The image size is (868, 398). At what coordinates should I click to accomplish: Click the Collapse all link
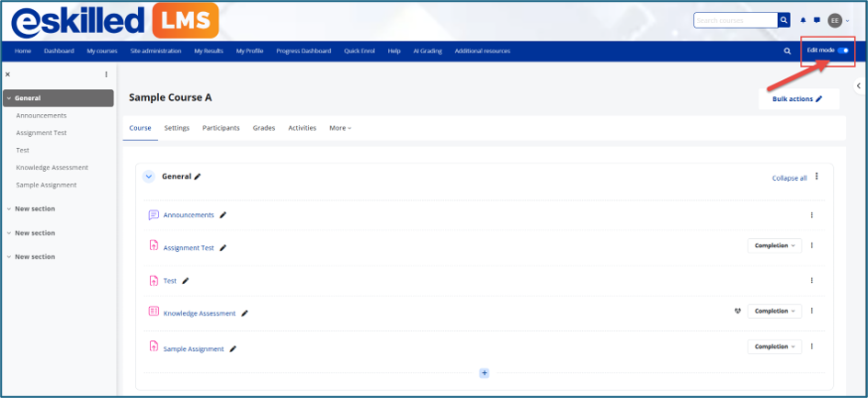pyautogui.click(x=790, y=178)
